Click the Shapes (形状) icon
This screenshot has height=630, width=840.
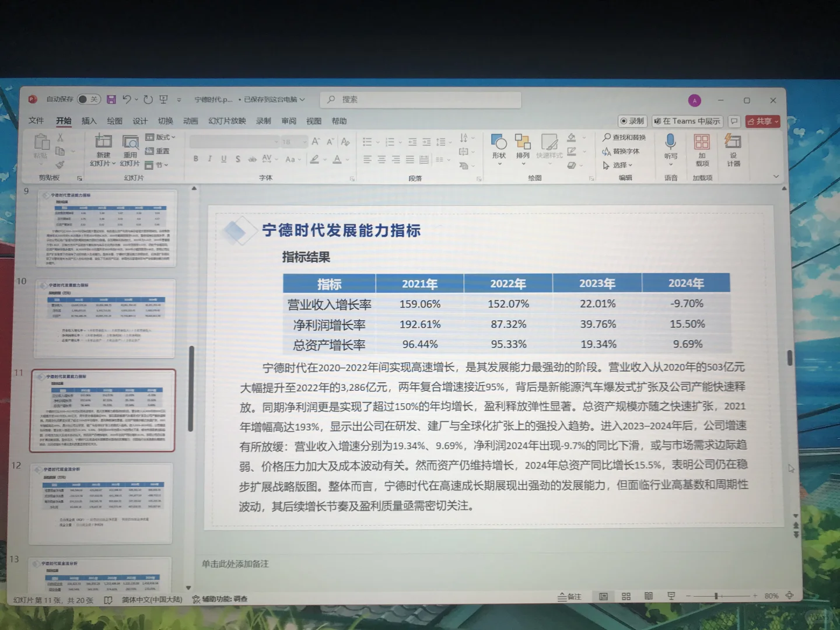[499, 142]
